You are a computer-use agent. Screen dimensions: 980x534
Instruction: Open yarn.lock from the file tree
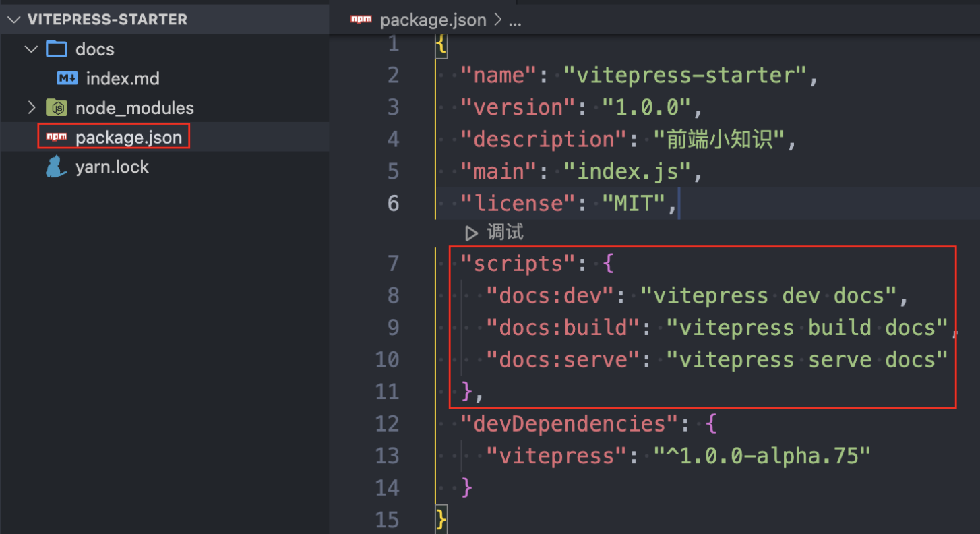pos(112,167)
